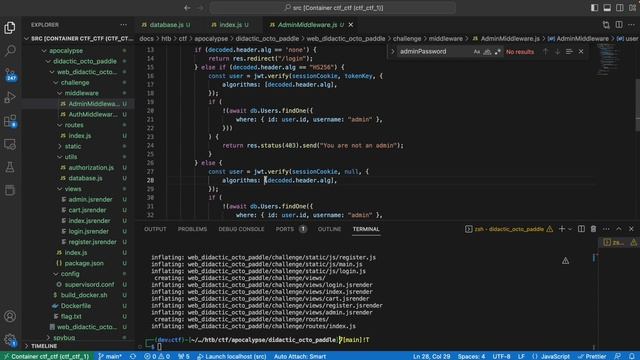Open the Search view in the activity bar
Viewport: 640px width, 360px height.
click(x=10, y=51)
